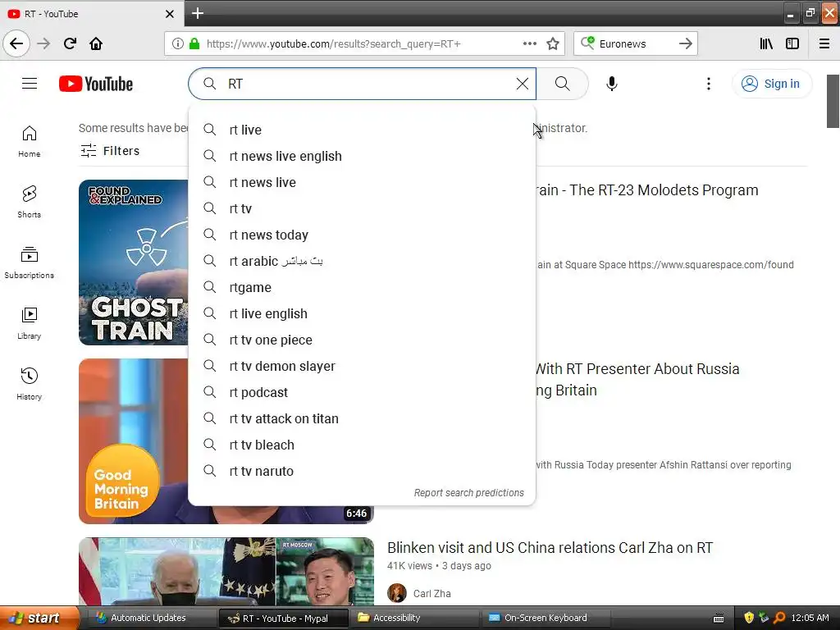
Task: Click the Euronews search go arrow
Action: click(x=685, y=44)
